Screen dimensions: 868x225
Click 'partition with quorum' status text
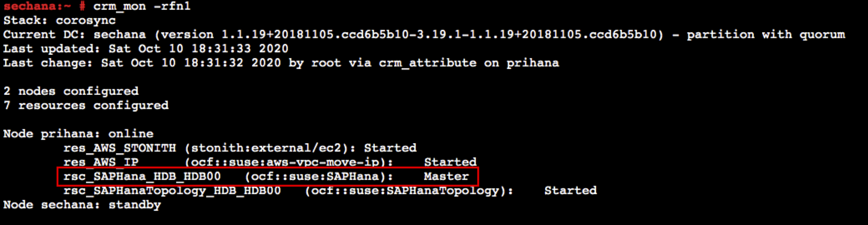pos(766,35)
